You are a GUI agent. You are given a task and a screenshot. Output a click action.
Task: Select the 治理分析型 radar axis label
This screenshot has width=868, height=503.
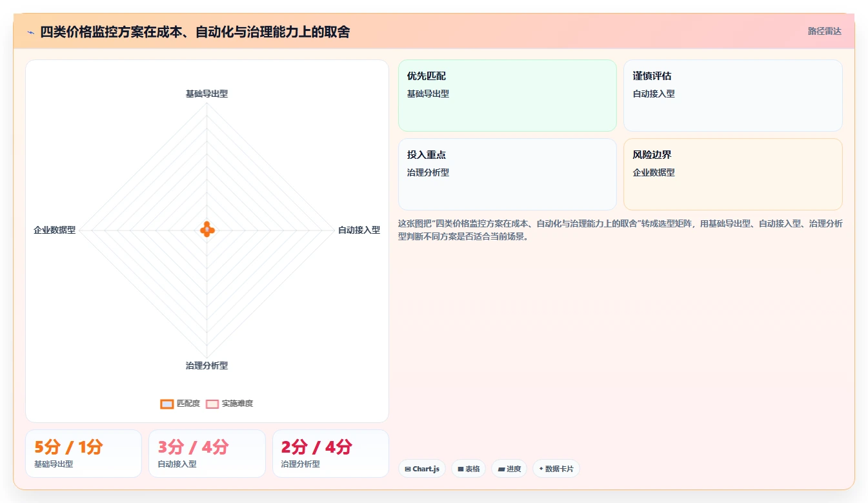207,365
